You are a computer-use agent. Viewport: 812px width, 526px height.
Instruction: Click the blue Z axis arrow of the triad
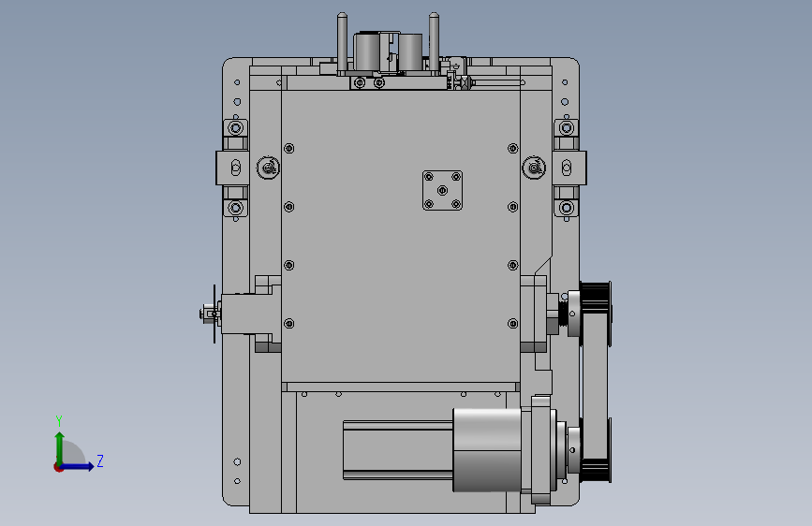coord(78,466)
